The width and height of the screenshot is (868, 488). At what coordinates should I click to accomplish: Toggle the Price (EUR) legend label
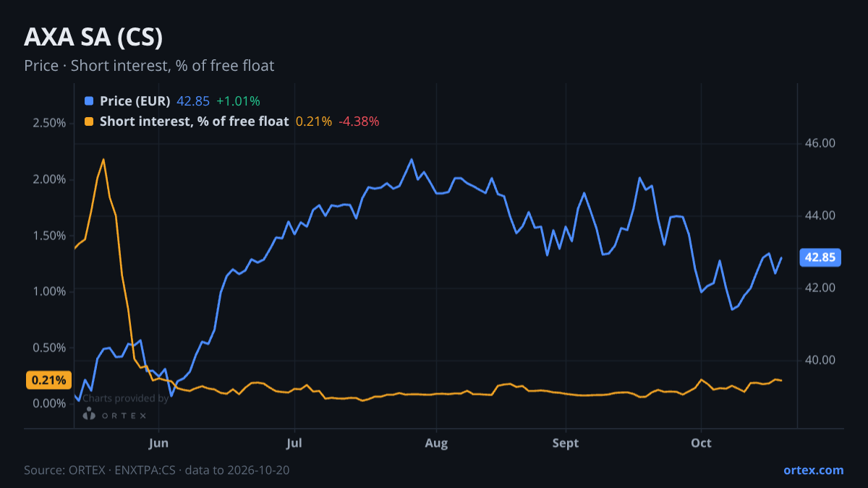135,101
